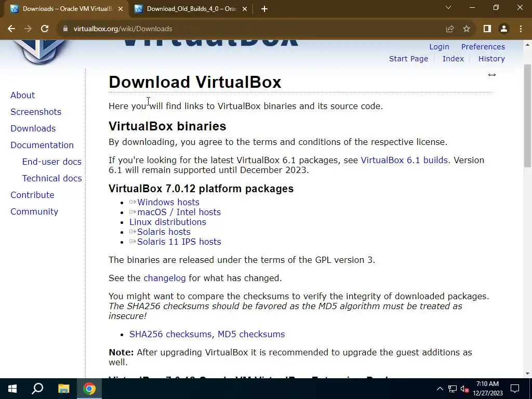532x399 pixels.
Task: Download the Windows hosts package
Action: click(168, 202)
